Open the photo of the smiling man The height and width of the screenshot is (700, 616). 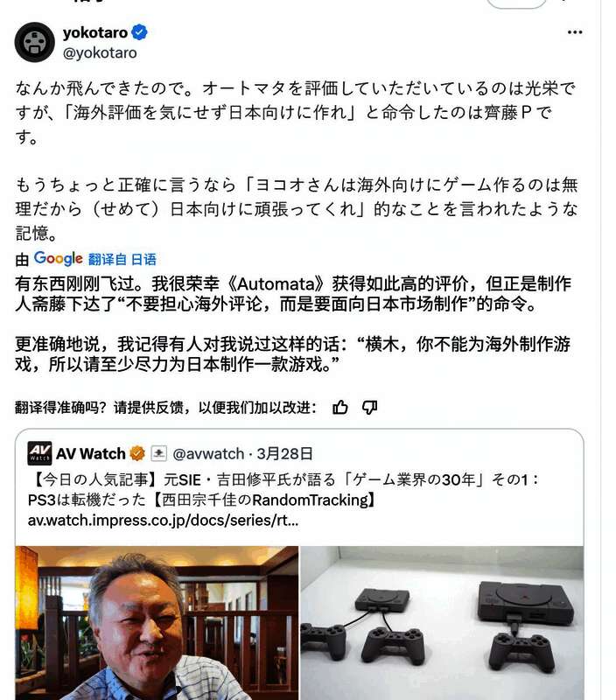(157, 623)
